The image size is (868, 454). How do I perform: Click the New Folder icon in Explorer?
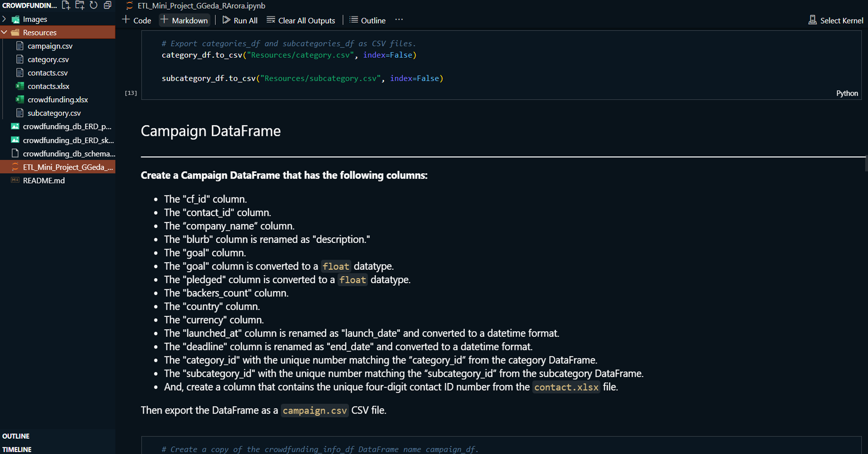click(x=80, y=5)
